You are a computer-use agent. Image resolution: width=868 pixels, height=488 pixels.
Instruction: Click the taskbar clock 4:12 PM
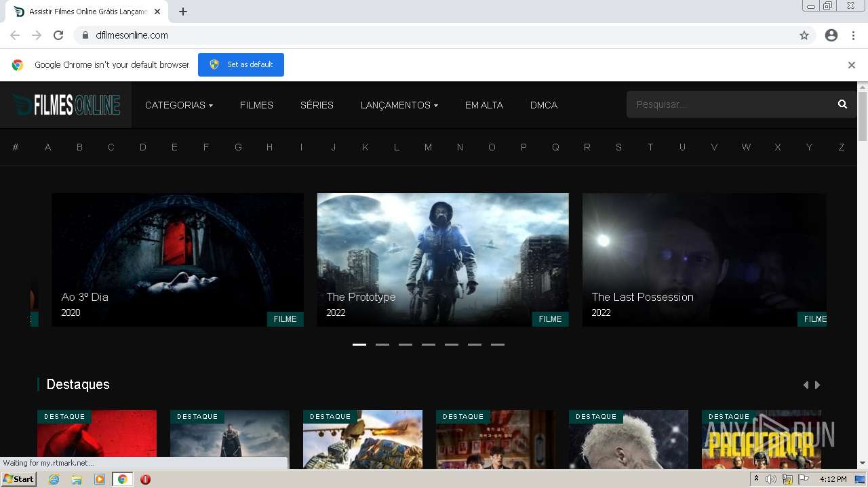[x=833, y=479]
